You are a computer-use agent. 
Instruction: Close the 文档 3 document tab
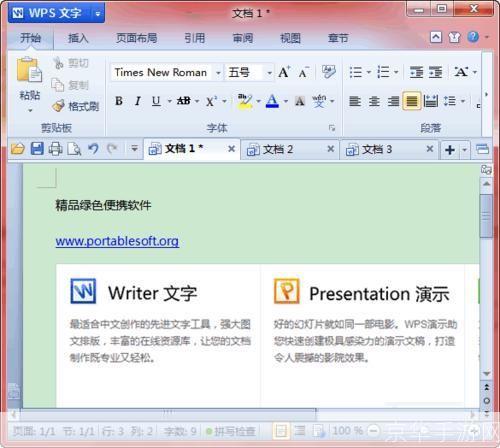coord(430,149)
